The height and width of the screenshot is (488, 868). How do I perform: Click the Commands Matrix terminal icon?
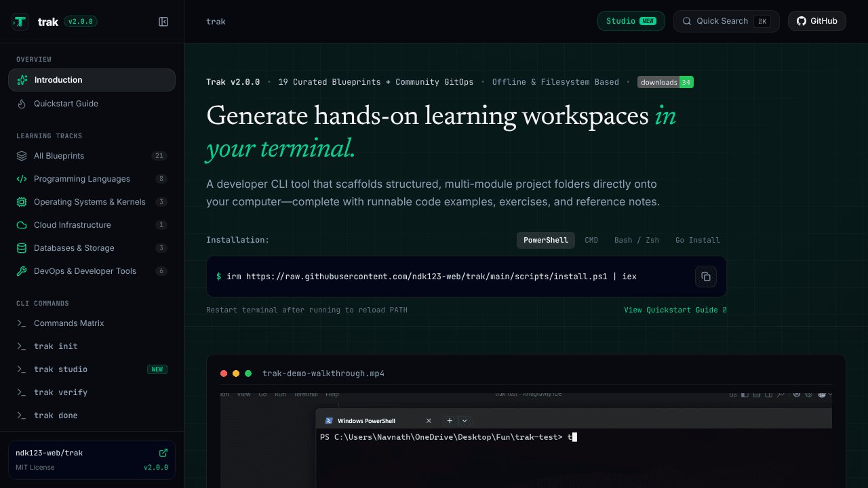tap(22, 323)
